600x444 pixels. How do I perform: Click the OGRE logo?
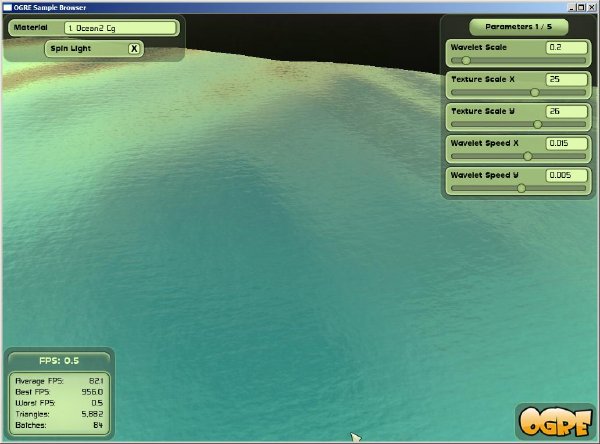coord(555,421)
